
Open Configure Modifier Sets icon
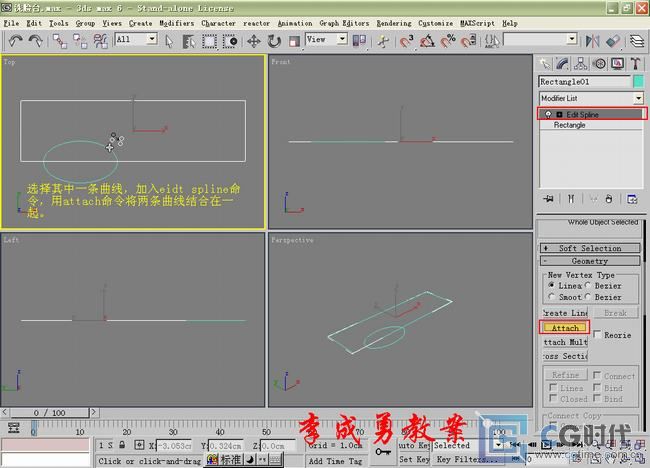pos(632,199)
